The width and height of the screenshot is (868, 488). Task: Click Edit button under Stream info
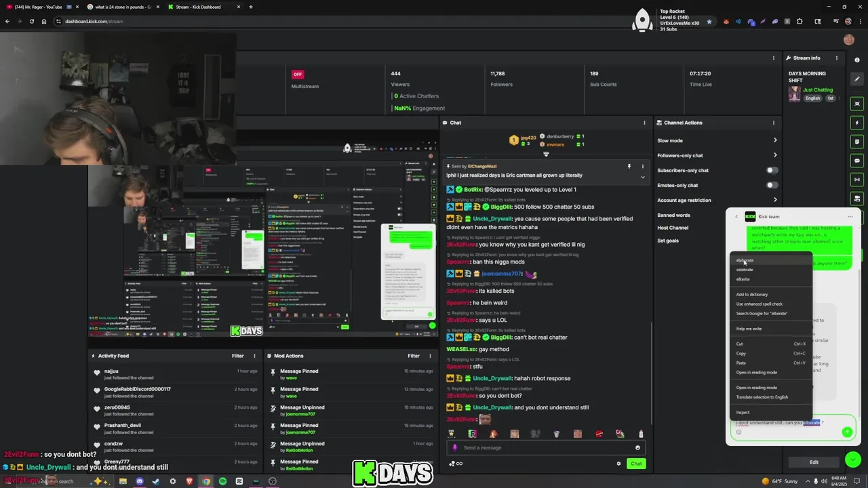814,462
